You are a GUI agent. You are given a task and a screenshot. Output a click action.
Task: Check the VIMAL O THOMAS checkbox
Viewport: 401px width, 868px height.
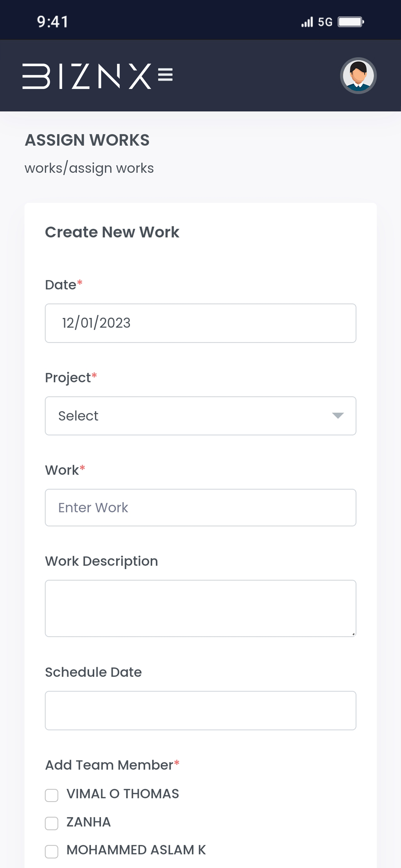pyautogui.click(x=52, y=795)
